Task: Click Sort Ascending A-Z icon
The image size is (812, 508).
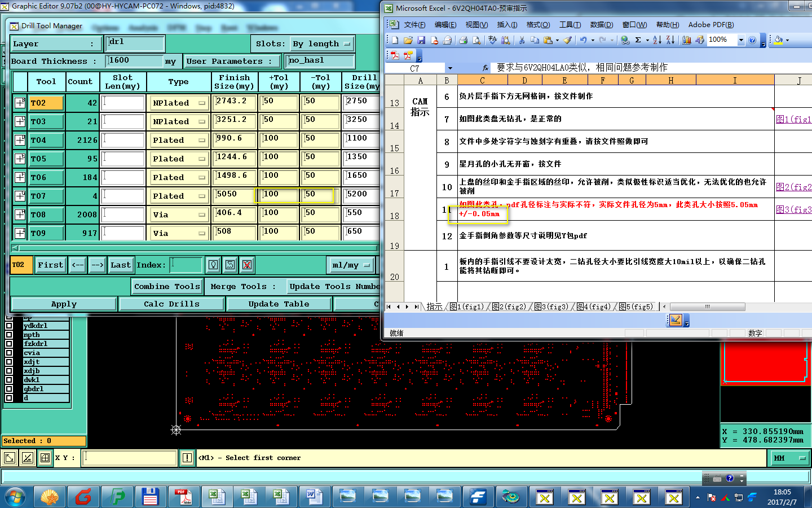Action: click(x=657, y=40)
